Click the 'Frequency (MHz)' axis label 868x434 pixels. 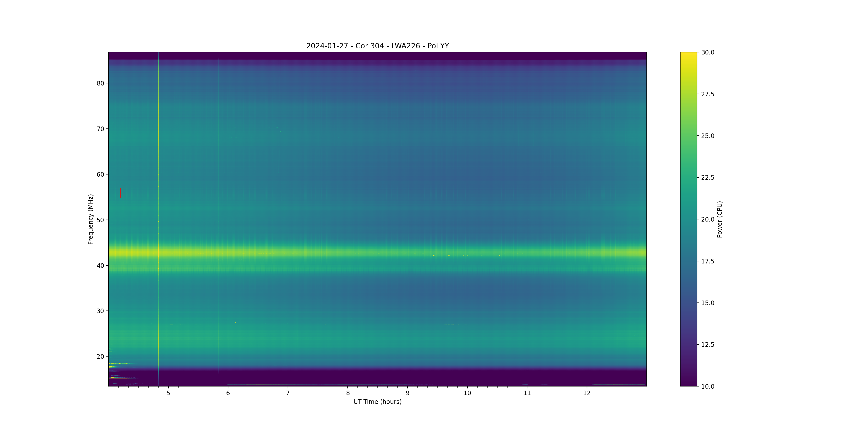90,219
